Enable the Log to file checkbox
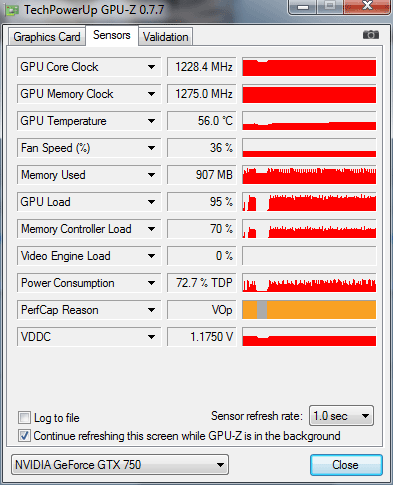The height and width of the screenshot is (485, 393). point(24,418)
